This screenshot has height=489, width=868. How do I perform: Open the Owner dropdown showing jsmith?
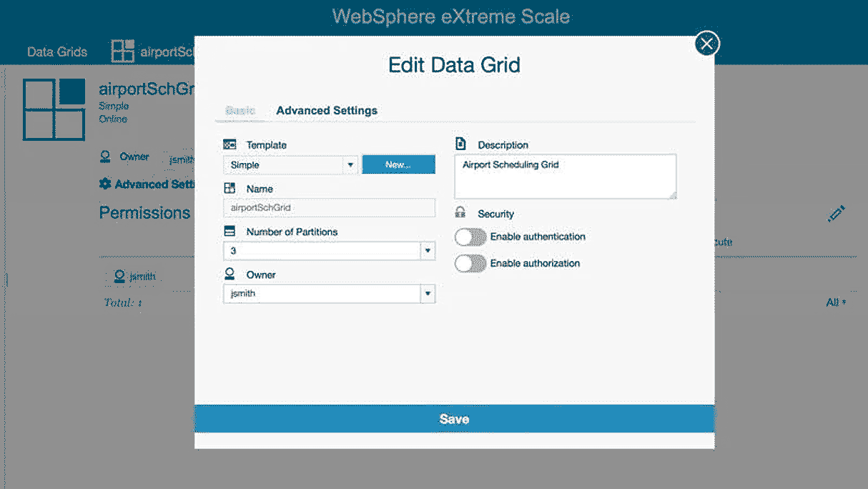tap(329, 293)
